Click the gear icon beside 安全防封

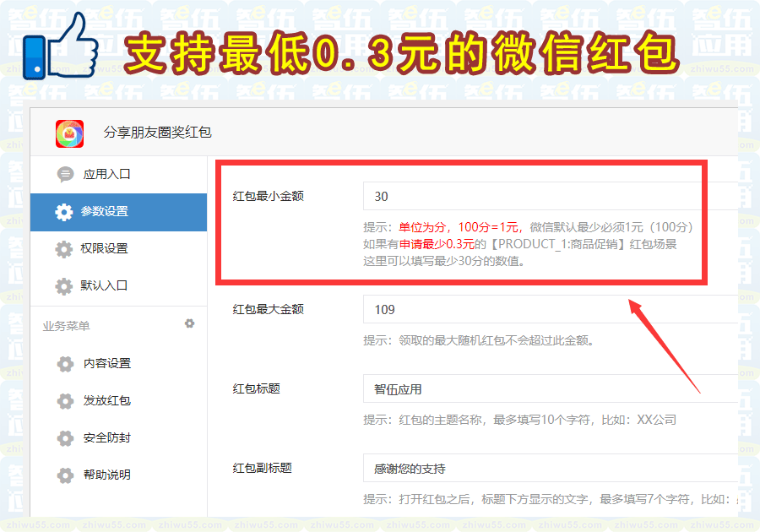click(x=65, y=438)
